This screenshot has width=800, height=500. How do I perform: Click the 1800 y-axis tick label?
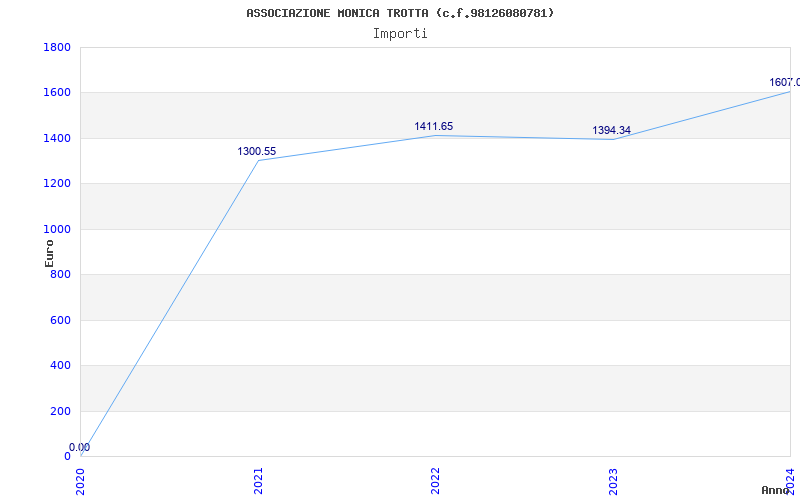click(x=57, y=47)
